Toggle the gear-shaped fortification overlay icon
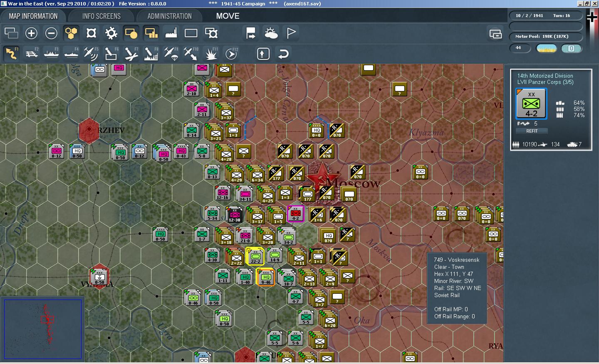The width and height of the screenshot is (599, 364). [x=111, y=33]
